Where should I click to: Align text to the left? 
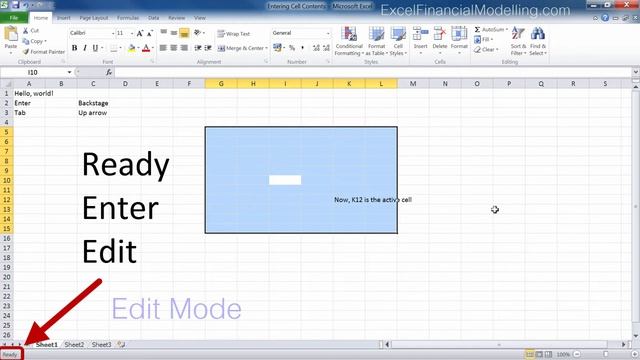tap(163, 48)
